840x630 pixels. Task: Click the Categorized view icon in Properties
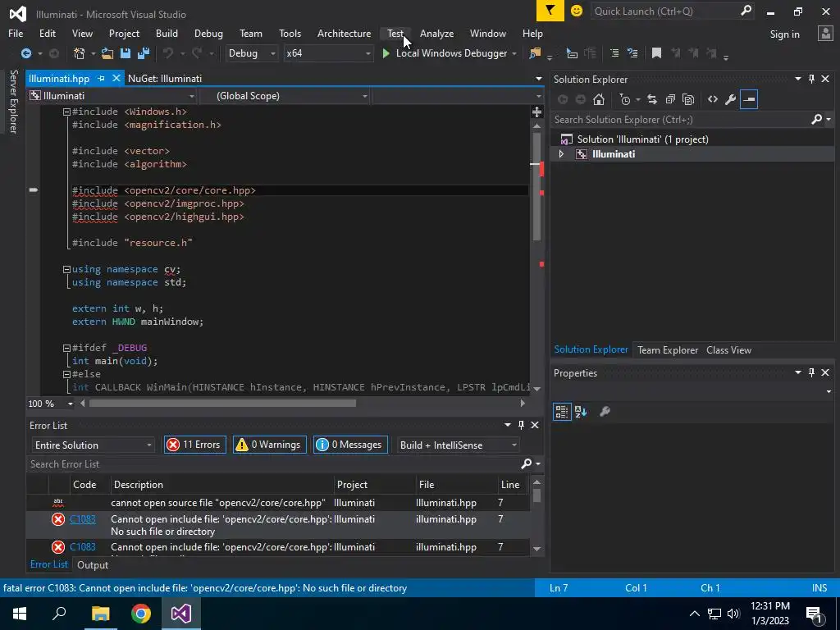pos(562,412)
